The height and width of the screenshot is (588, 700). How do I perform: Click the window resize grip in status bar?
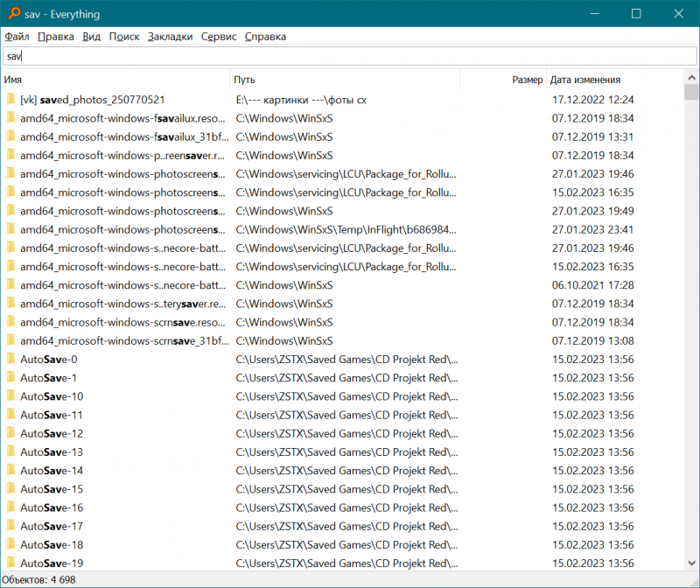coord(695,582)
